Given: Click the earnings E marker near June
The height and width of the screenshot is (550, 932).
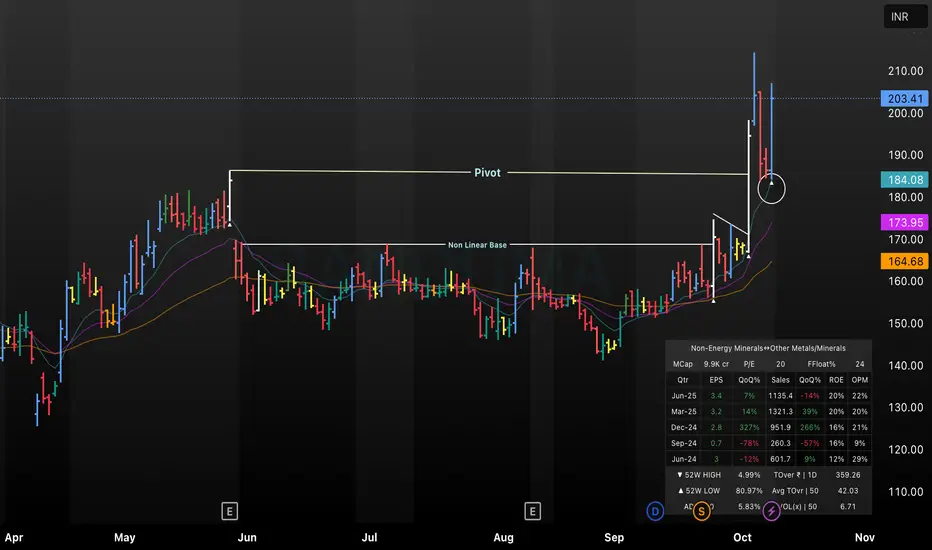Looking at the screenshot, I should coord(229,511).
